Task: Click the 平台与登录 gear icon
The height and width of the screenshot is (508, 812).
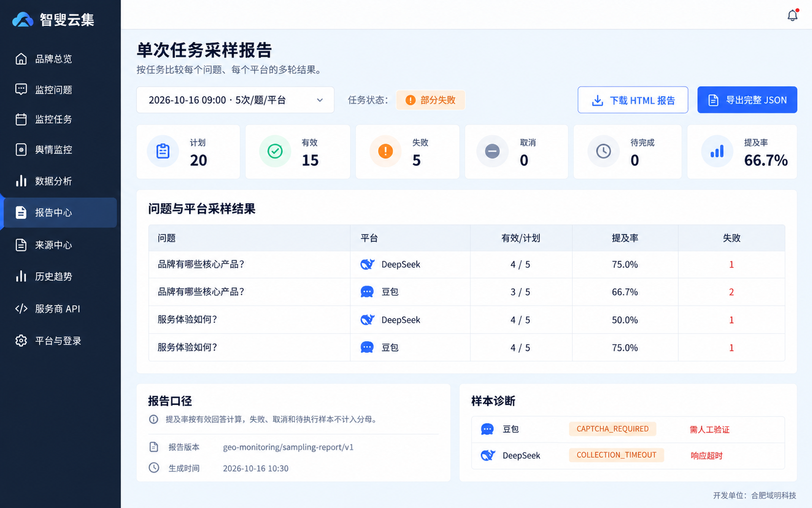Action: click(21, 341)
